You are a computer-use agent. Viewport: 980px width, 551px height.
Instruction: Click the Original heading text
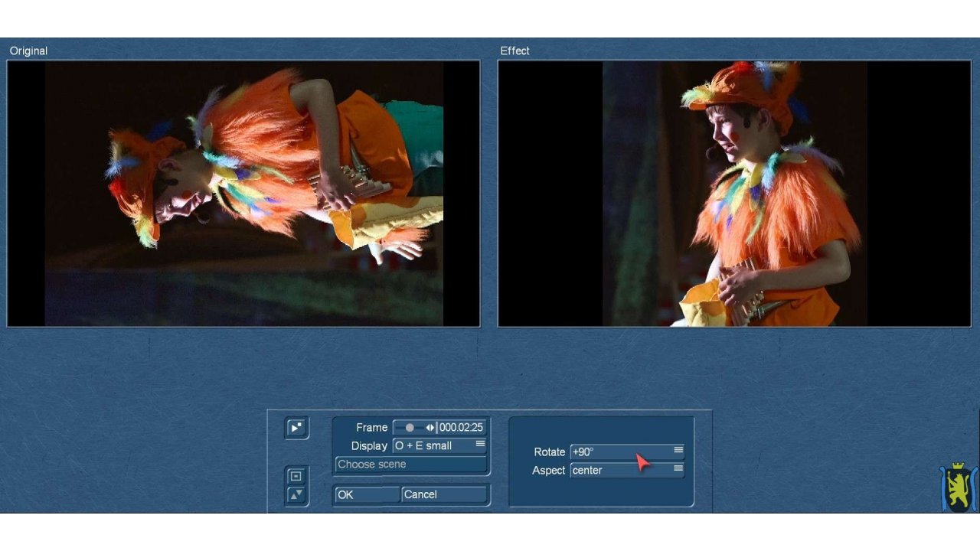pos(28,51)
